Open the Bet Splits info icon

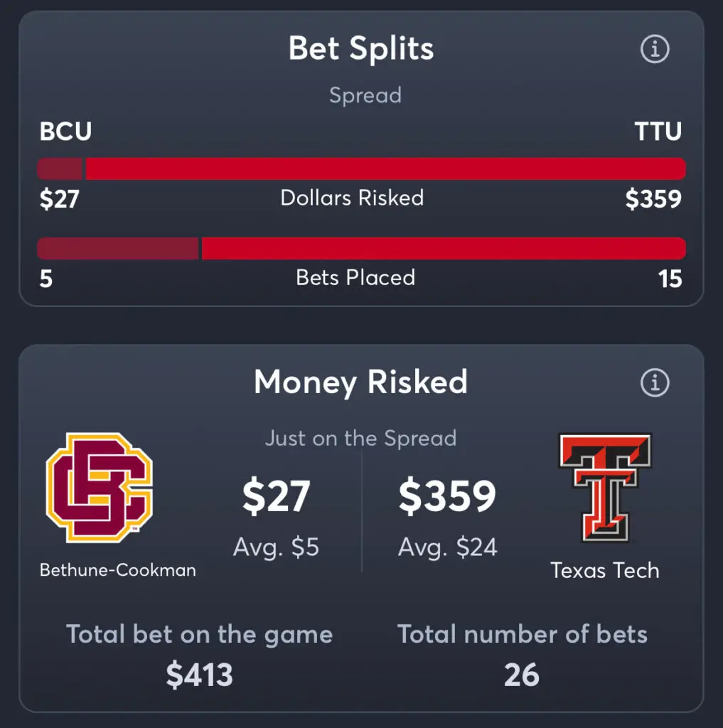(x=655, y=49)
